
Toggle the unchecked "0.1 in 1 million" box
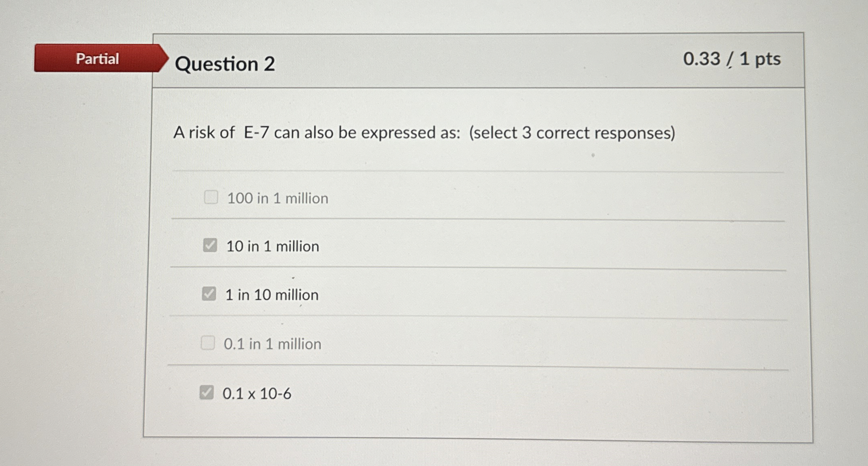pos(209,343)
